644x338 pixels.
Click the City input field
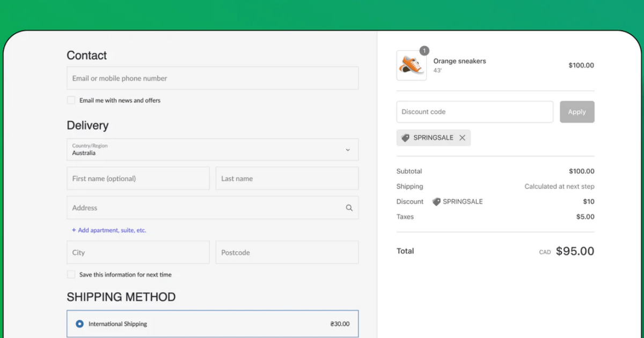point(138,253)
